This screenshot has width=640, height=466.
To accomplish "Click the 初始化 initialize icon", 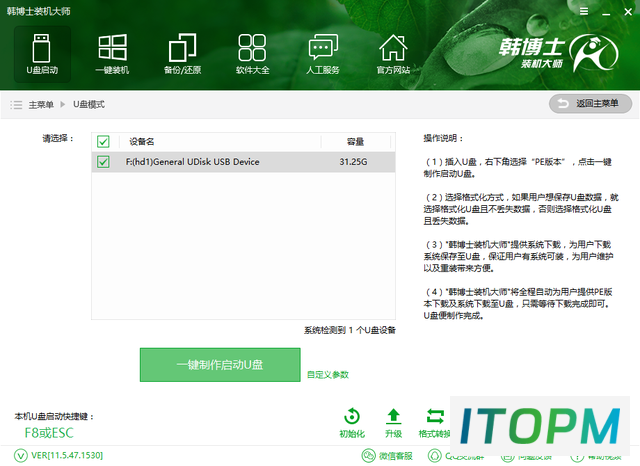I will [x=352, y=417].
